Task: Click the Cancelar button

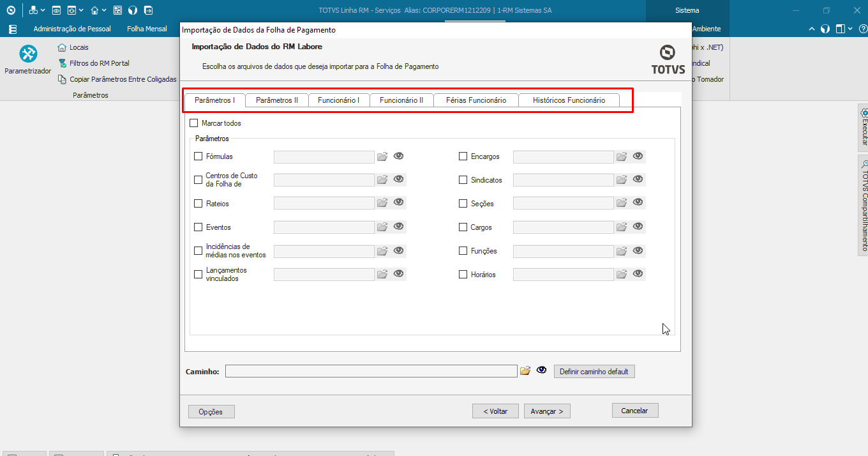Action: (635, 411)
